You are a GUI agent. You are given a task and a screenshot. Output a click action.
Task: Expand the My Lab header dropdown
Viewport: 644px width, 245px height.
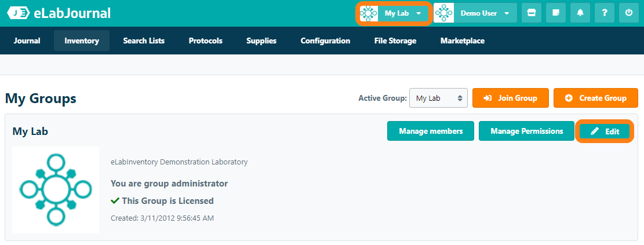point(419,13)
